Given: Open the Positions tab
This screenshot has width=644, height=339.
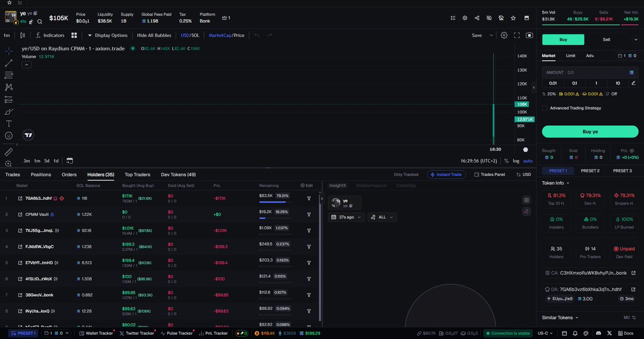Looking at the screenshot, I should pyautogui.click(x=41, y=175).
